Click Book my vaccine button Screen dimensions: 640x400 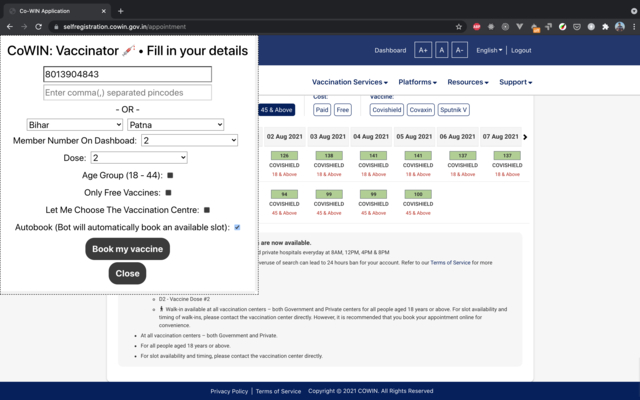coord(127,249)
